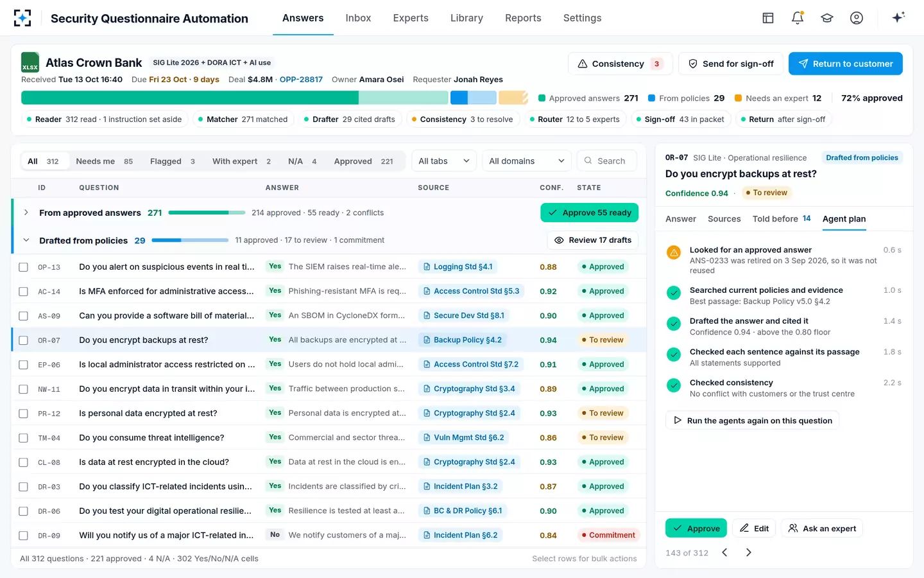924x578 pixels.
Task: Switch to the Inbox tab
Action: 358,18
